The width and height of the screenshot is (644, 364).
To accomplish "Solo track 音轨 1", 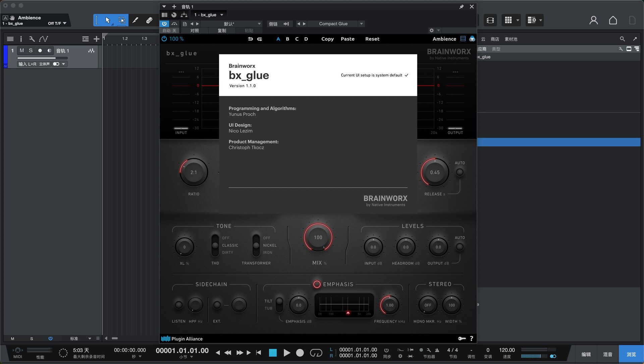I will (31, 50).
